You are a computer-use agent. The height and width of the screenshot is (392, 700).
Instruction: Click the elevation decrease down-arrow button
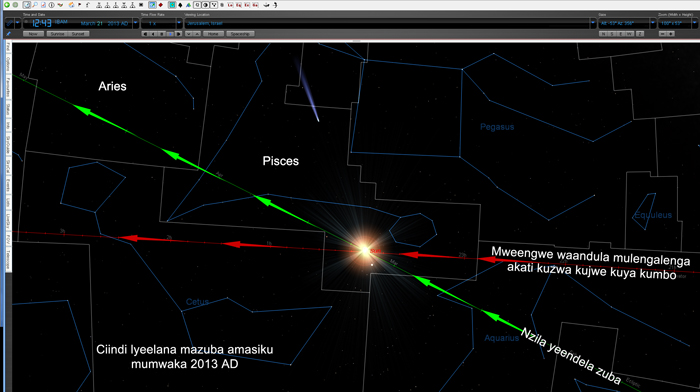tap(189, 34)
